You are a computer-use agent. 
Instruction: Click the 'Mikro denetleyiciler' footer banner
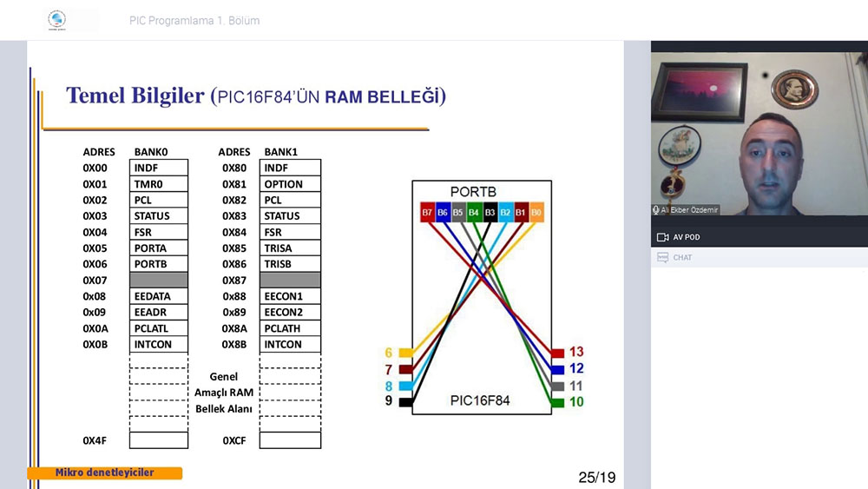(105, 473)
